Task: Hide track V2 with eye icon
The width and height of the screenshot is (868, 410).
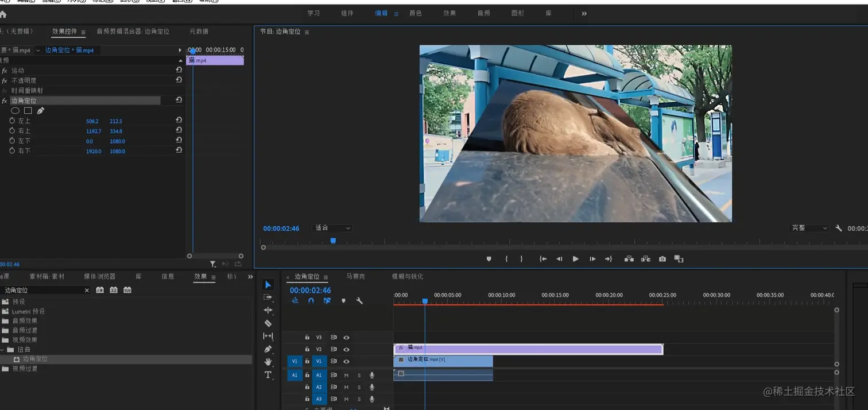Action: click(x=346, y=349)
